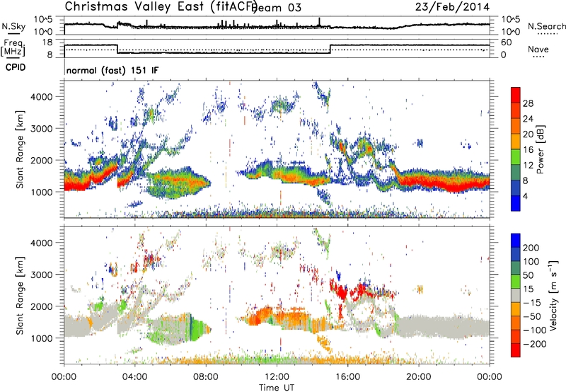Click the "CPID" label

[16, 67]
